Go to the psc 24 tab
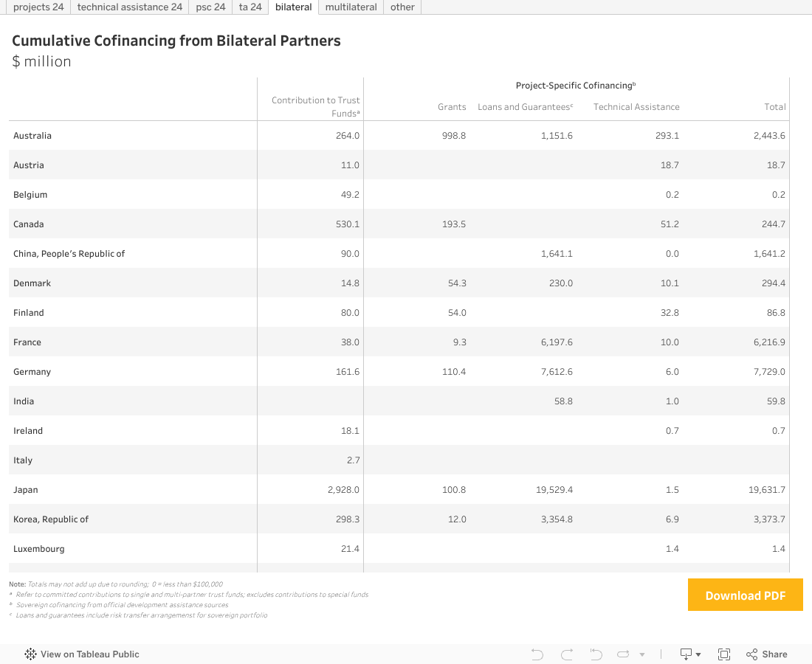The image size is (812, 664). click(210, 7)
